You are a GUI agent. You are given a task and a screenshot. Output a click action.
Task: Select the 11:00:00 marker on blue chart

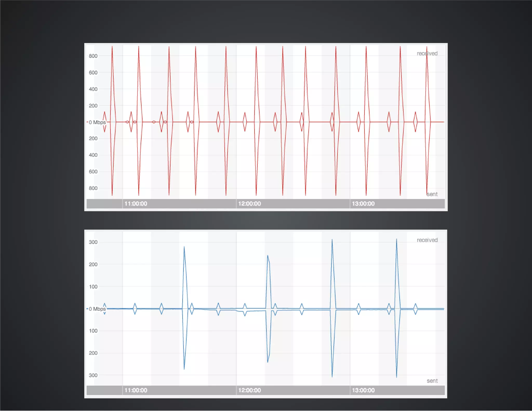(136, 390)
